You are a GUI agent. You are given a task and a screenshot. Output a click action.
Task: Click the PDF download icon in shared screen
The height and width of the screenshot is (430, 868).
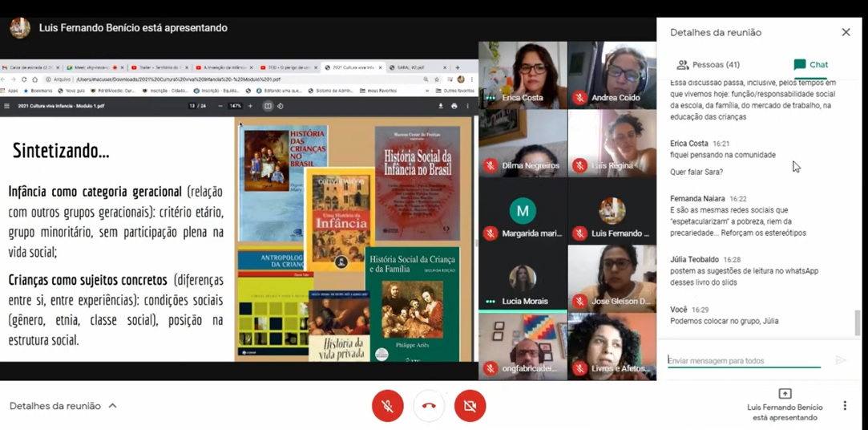(440, 106)
